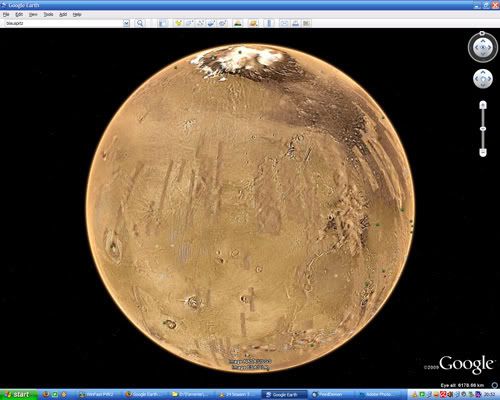The height and width of the screenshot is (400, 500).
Task: Click the North marker on compass ring
Action: tap(482, 33)
